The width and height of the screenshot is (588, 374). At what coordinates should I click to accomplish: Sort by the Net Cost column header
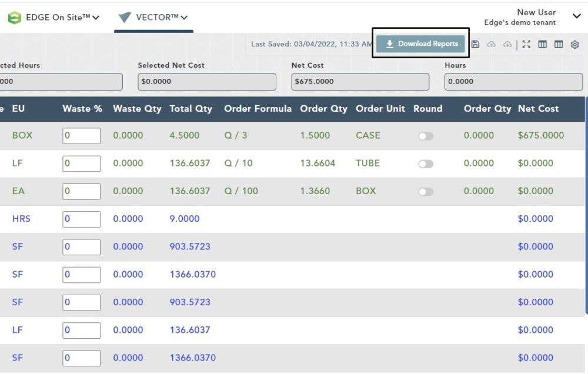pyautogui.click(x=538, y=109)
